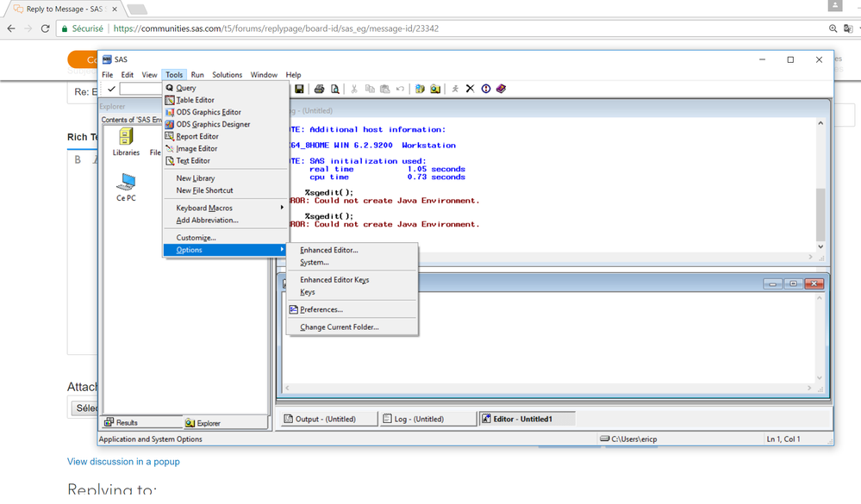Open the Run menu
The image size is (861, 504).
tap(197, 75)
